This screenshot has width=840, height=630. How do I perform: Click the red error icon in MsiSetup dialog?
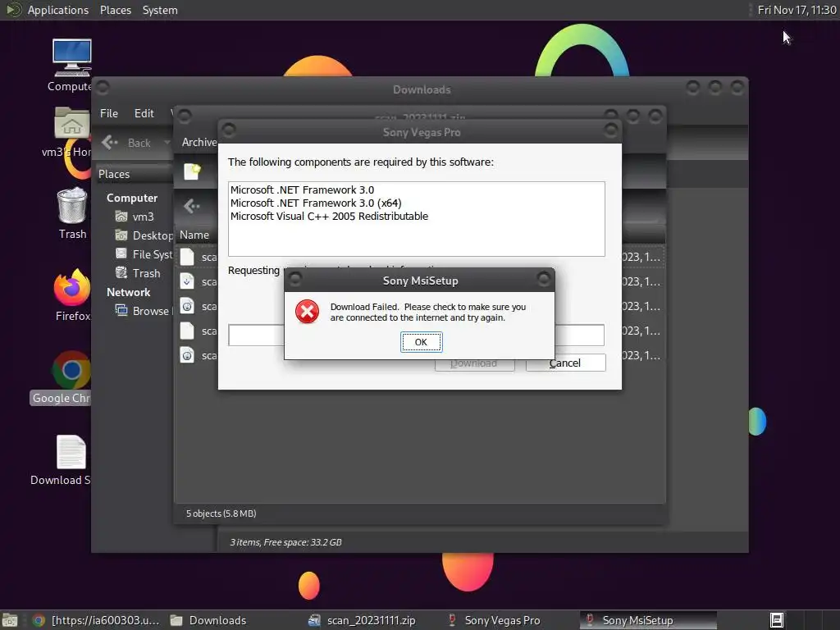coord(307,312)
